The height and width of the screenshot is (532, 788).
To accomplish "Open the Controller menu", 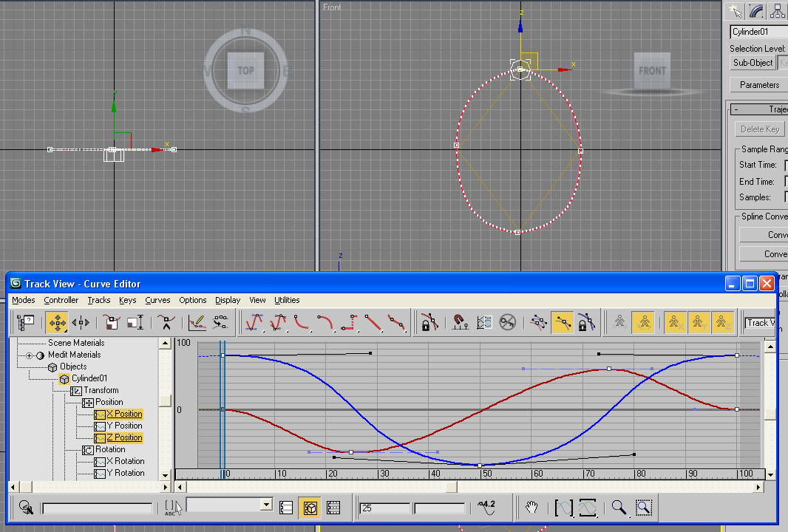I will point(61,300).
